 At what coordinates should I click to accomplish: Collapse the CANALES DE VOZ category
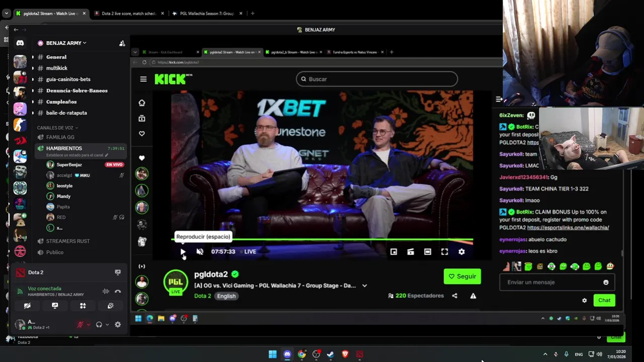pyautogui.click(x=57, y=128)
